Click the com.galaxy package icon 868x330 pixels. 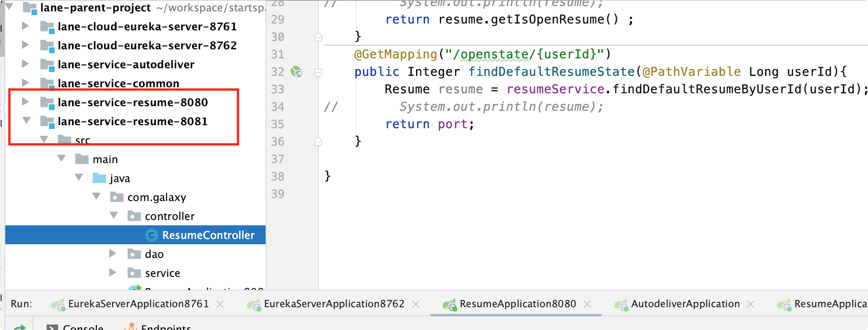(117, 197)
